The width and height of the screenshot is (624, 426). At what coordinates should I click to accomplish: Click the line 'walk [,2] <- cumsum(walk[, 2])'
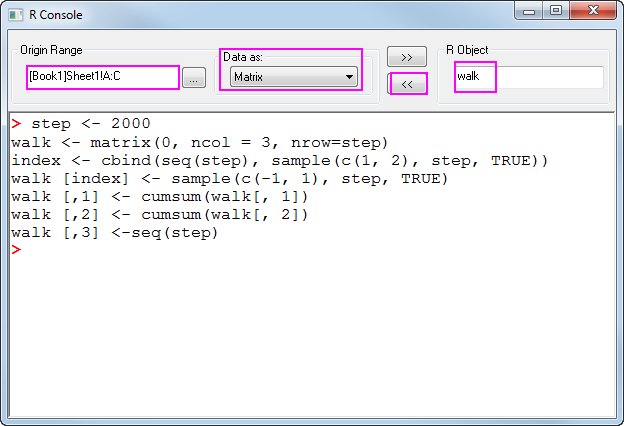[160, 215]
